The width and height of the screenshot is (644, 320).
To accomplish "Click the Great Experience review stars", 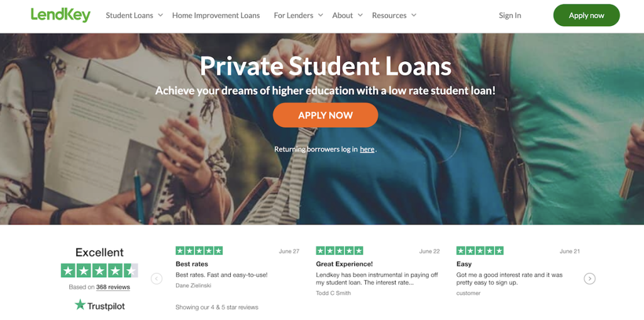I will click(x=339, y=250).
